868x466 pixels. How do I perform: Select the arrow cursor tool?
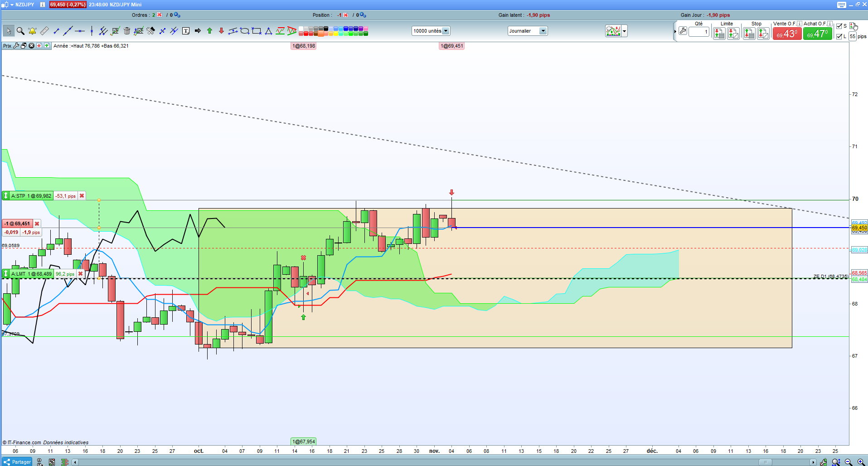pyautogui.click(x=9, y=31)
